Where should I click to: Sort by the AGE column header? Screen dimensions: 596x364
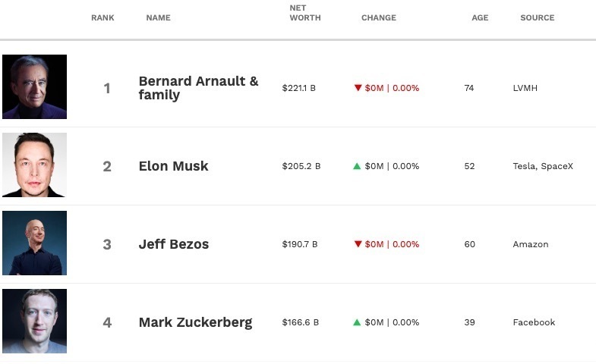[480, 18]
